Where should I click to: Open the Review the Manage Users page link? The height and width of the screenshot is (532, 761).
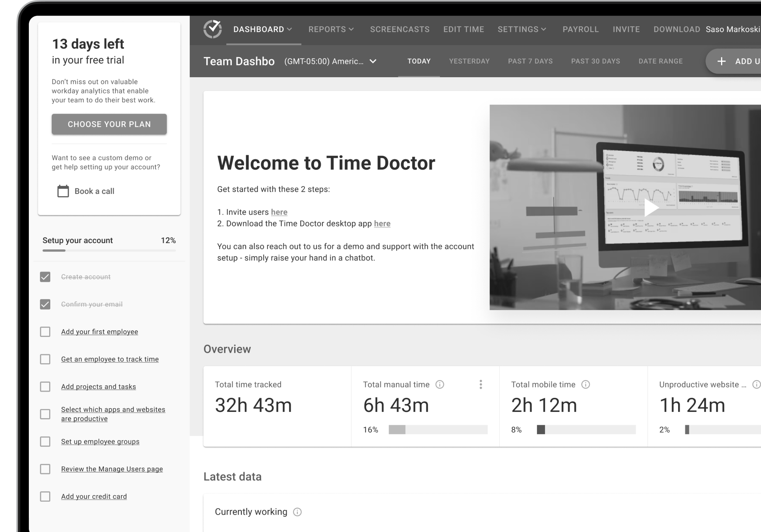pyautogui.click(x=112, y=469)
